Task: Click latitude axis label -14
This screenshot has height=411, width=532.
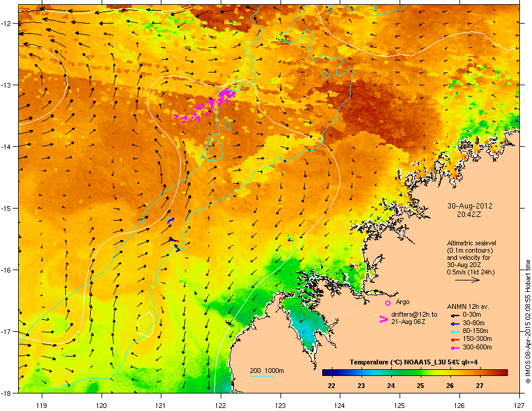Action: pos(7,146)
